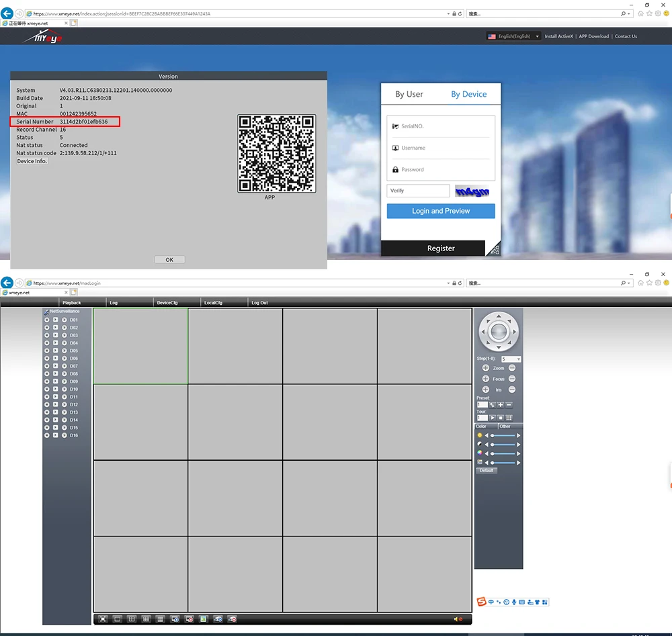Switch to four-window grid layout

pyautogui.click(x=132, y=619)
